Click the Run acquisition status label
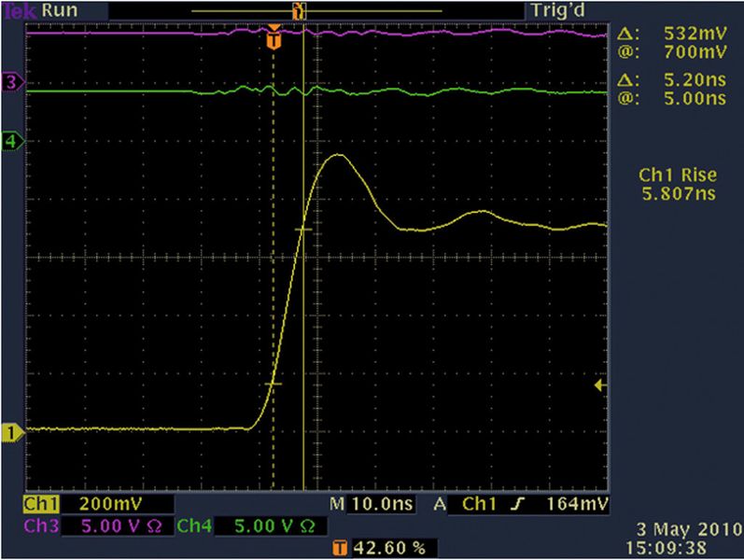The image size is (744, 560). coord(60,10)
